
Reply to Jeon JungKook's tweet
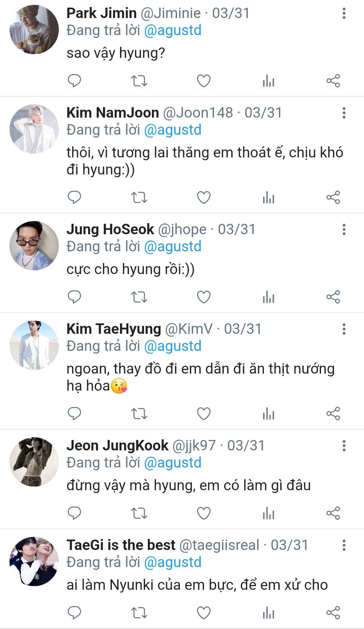[x=74, y=513]
